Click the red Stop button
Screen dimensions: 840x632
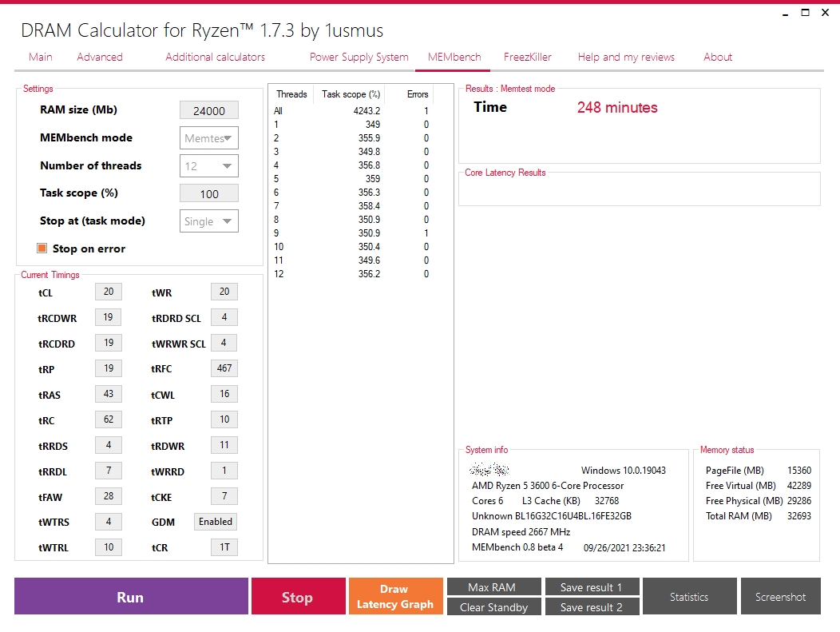pos(299,596)
